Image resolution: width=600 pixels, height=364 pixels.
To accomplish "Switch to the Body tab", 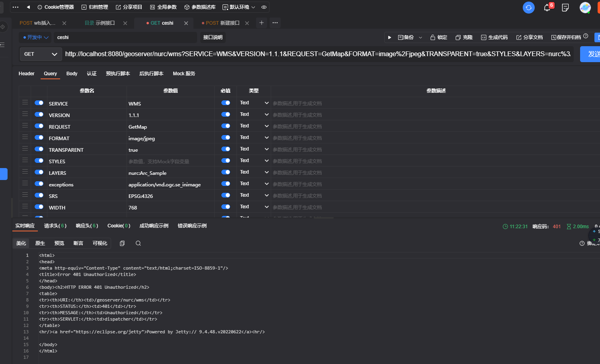I will [72, 74].
